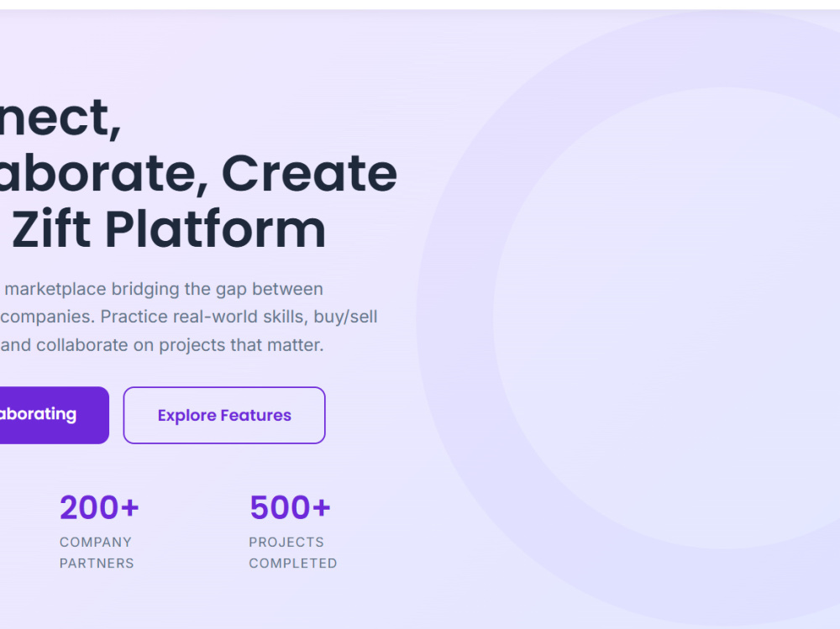This screenshot has height=629, width=840.
Task: Click the 'marketplace bridging the gap between' text
Action: click(164, 290)
